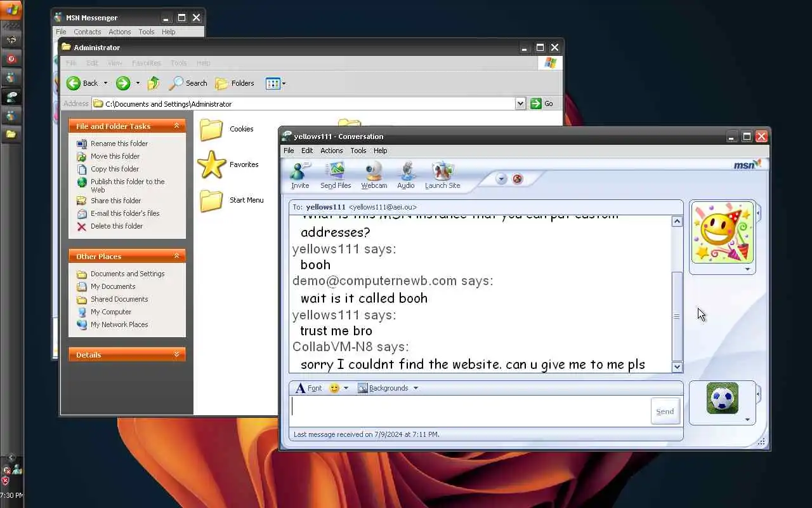Click Rename this folder task
This screenshot has height=508, width=812.
(119, 144)
